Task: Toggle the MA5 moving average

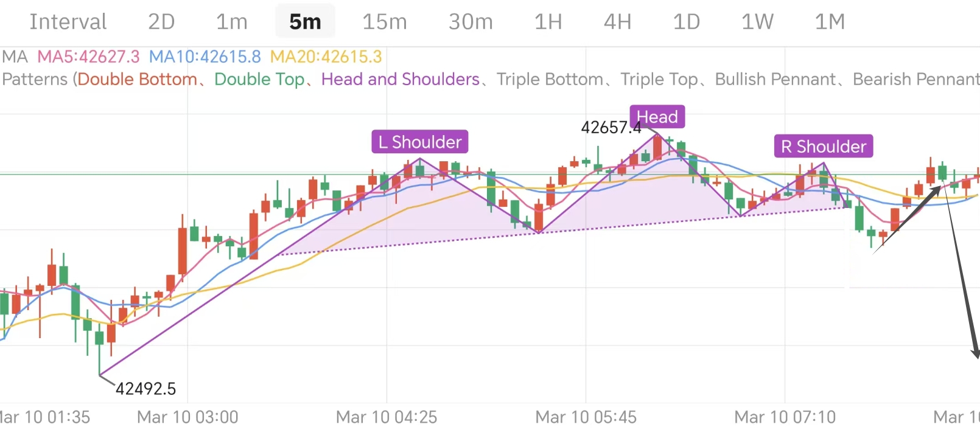Action: coord(89,57)
